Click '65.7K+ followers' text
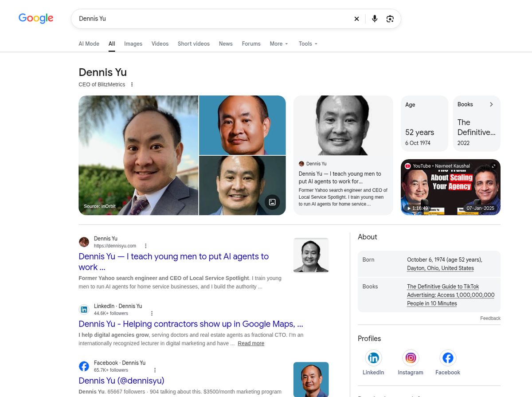Image resolution: width=532 pixels, height=397 pixels. 111,370
